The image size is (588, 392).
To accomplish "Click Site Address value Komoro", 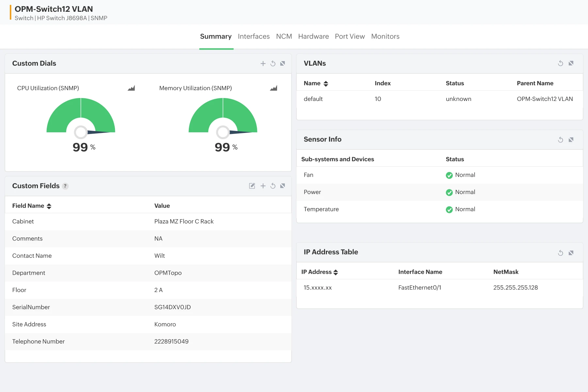I will (165, 324).
